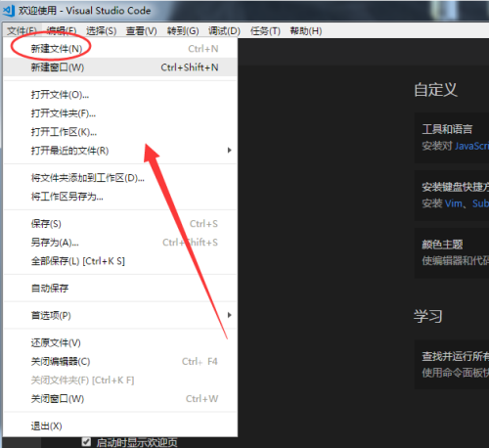Expand 打开最近的文件(R) submenu

pyautogui.click(x=120, y=151)
